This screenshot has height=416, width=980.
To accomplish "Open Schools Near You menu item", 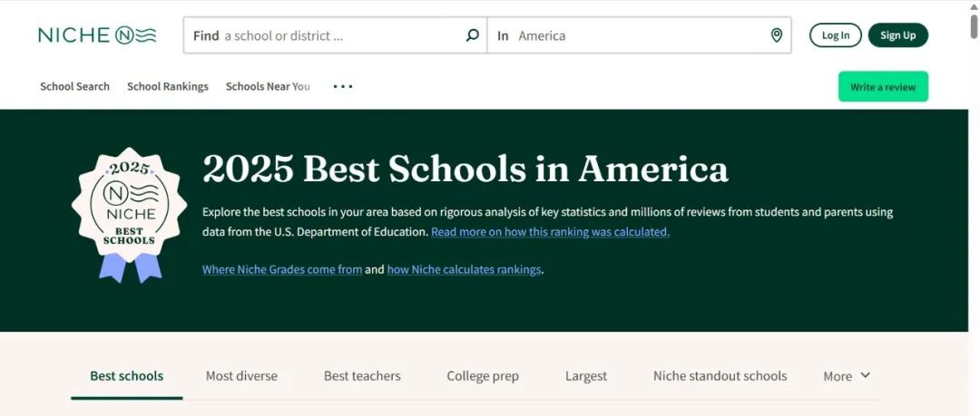I will coord(268,86).
